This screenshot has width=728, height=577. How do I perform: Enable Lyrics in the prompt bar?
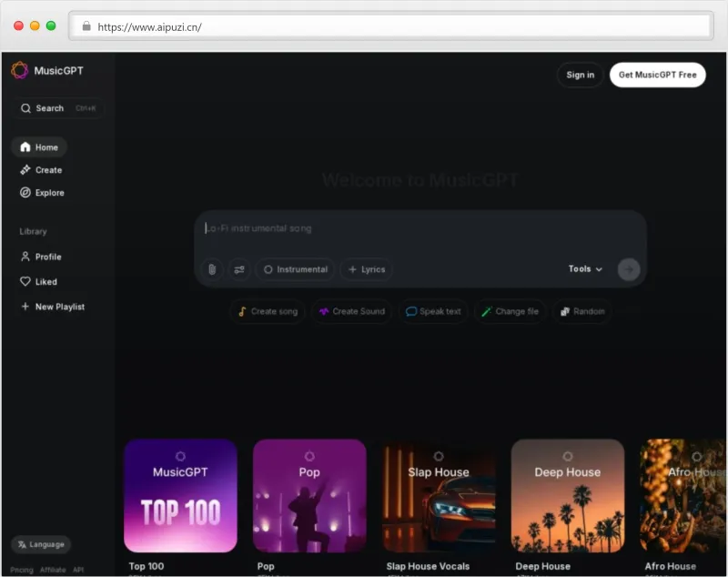coord(367,269)
